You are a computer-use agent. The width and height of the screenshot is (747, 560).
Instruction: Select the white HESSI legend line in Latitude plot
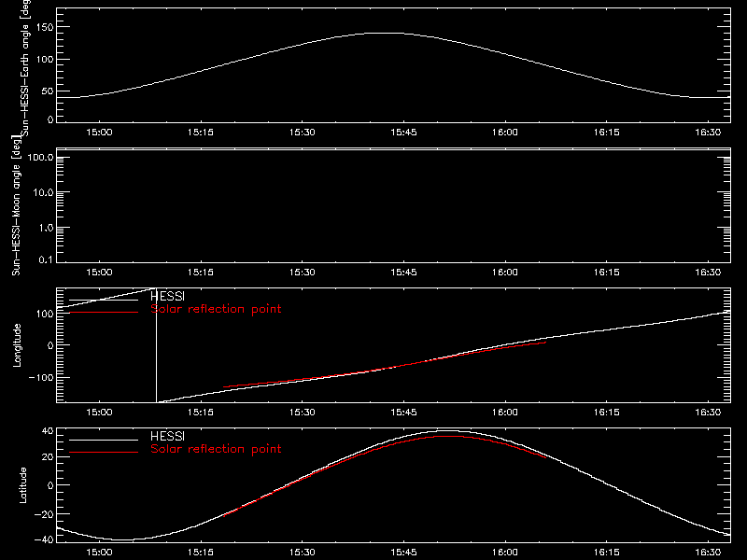point(104,440)
